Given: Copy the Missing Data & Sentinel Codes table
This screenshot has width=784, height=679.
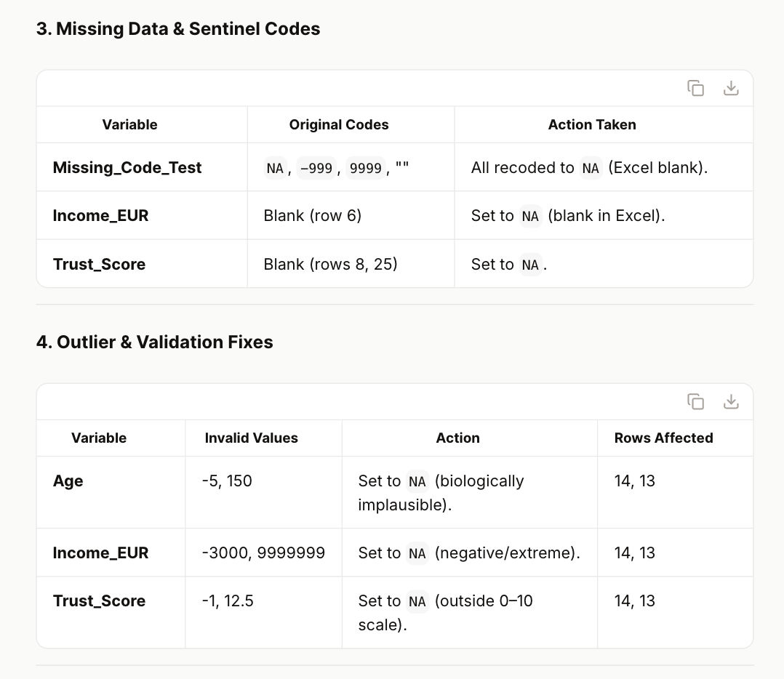Looking at the screenshot, I should coord(695,88).
